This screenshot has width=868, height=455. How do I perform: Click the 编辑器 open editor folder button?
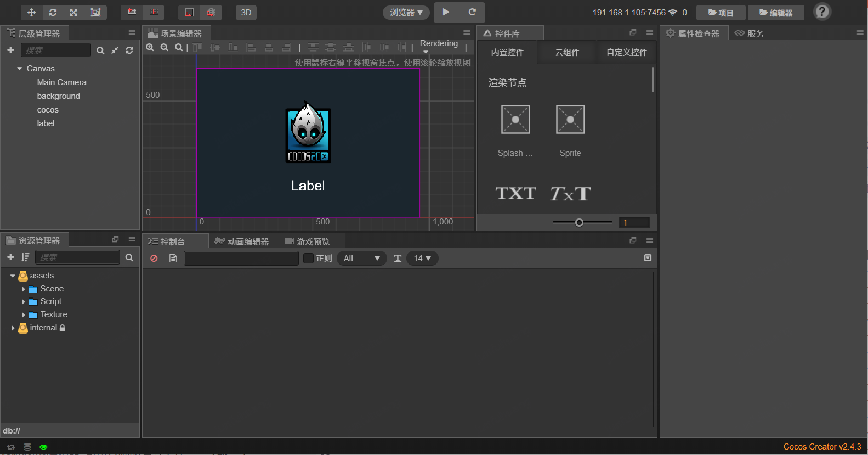(776, 13)
